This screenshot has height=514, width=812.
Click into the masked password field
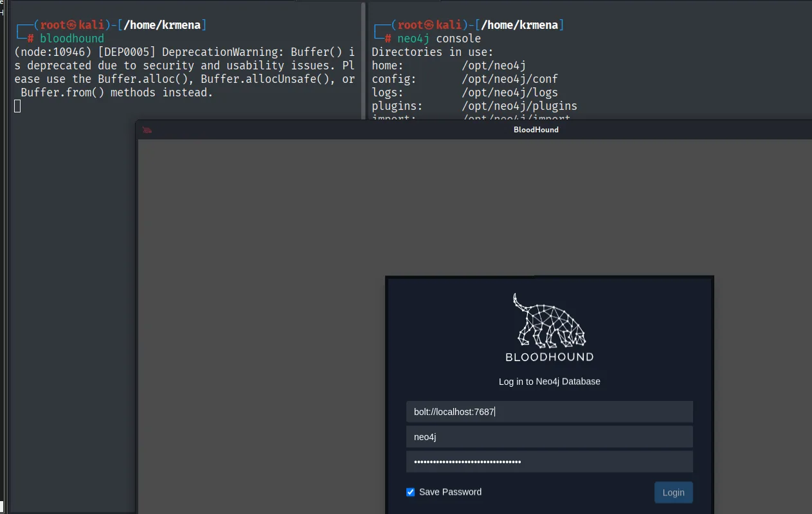coord(549,461)
